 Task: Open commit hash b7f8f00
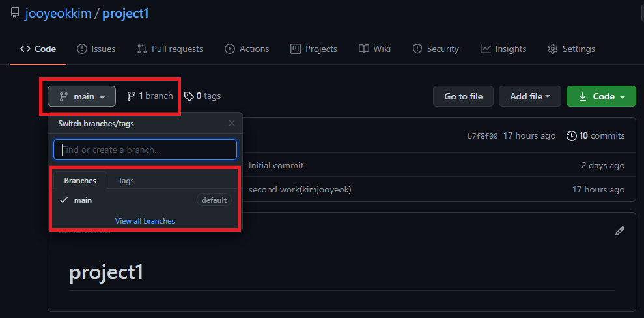483,136
